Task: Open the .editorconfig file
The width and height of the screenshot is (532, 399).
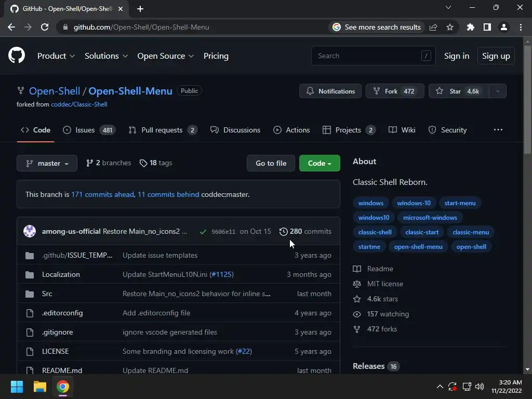Action: [x=62, y=313]
